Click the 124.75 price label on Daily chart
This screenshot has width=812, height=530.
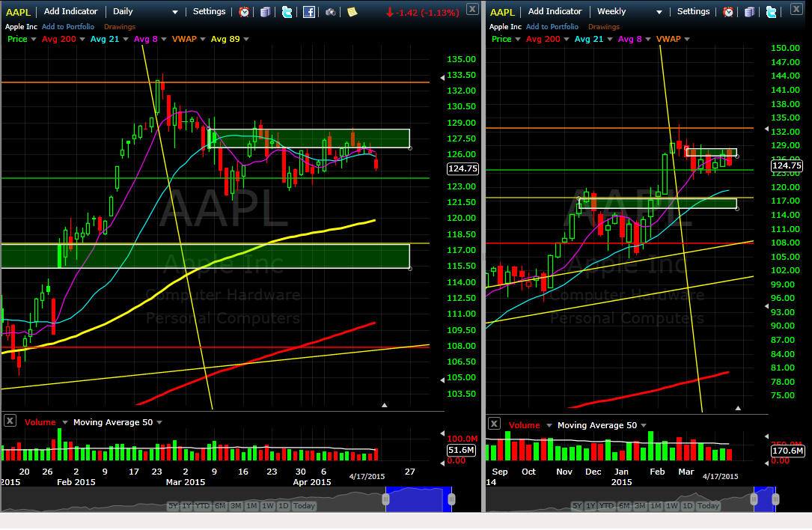point(463,169)
